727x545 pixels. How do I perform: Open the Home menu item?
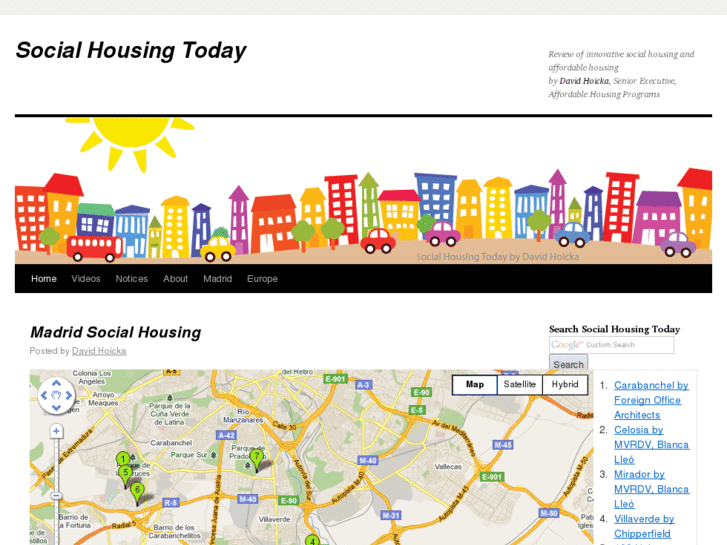[x=44, y=279]
